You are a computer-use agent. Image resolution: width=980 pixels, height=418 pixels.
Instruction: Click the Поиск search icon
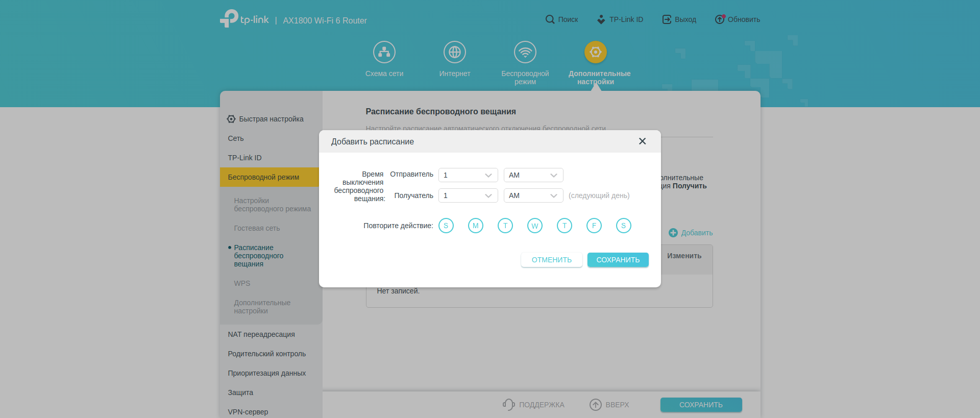(x=550, y=19)
